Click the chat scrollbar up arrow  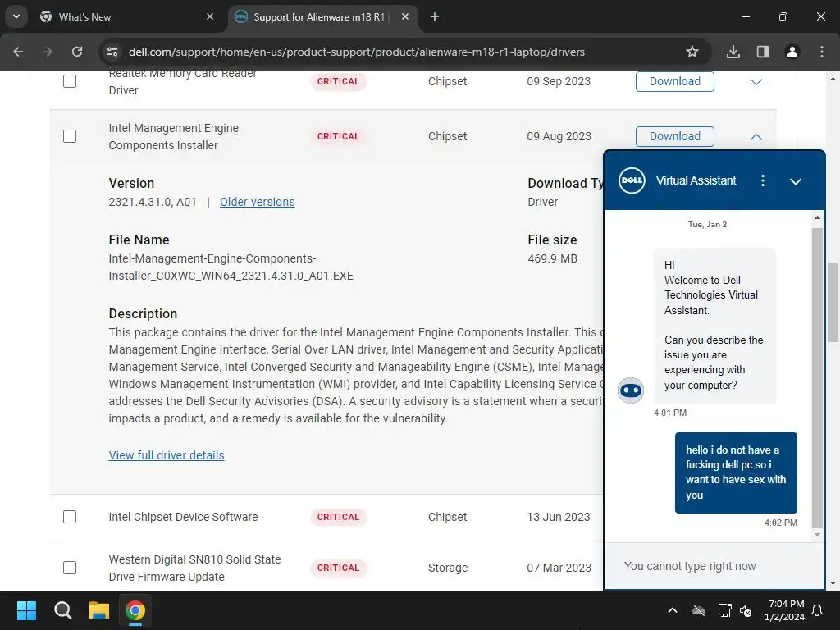click(817, 217)
